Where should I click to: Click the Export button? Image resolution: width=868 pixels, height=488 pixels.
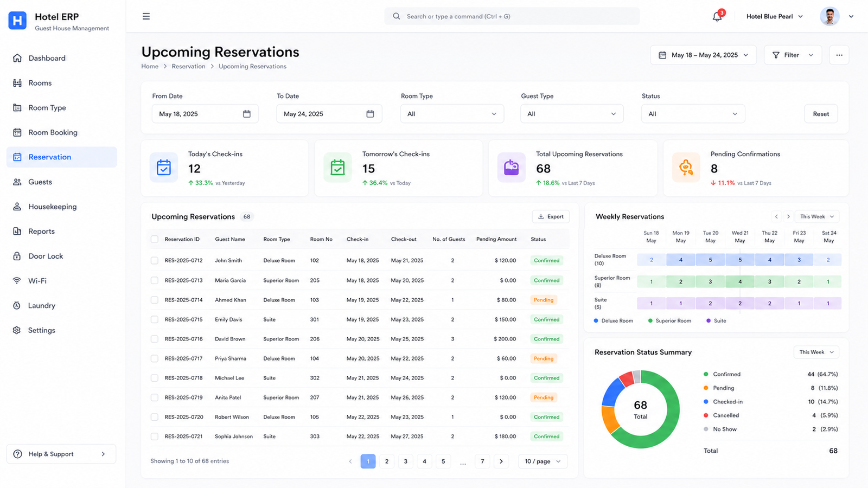[x=551, y=216]
